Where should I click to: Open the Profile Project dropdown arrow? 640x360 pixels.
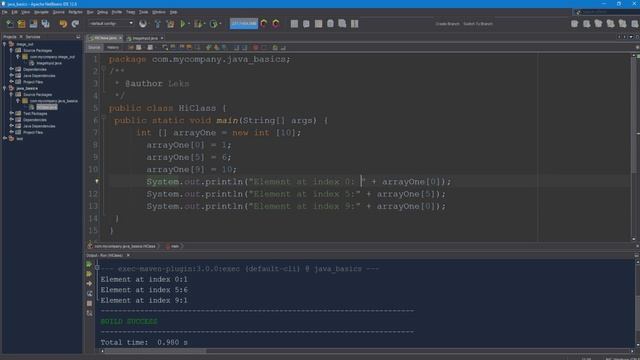(220, 24)
